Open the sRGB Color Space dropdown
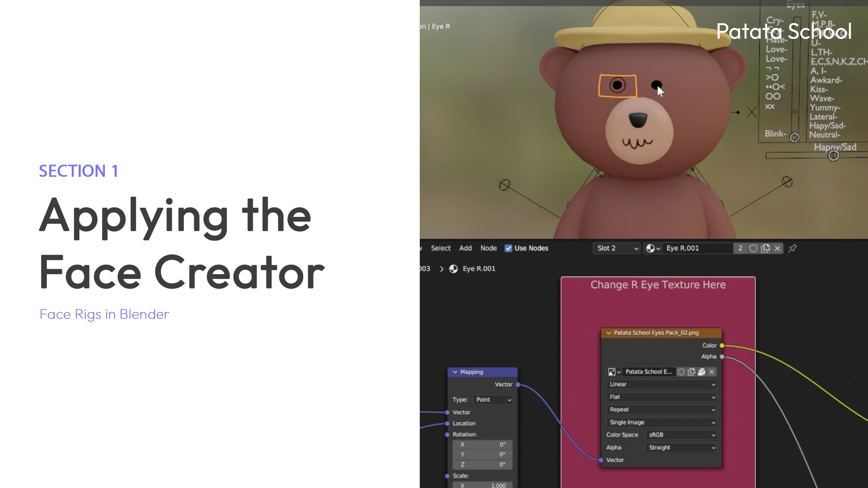The height and width of the screenshot is (488, 868). 681,435
